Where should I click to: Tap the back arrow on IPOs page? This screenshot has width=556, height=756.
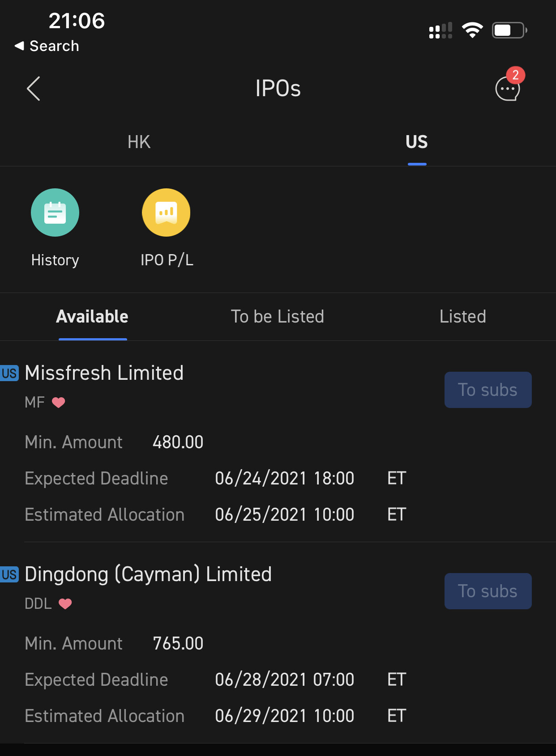tap(34, 89)
